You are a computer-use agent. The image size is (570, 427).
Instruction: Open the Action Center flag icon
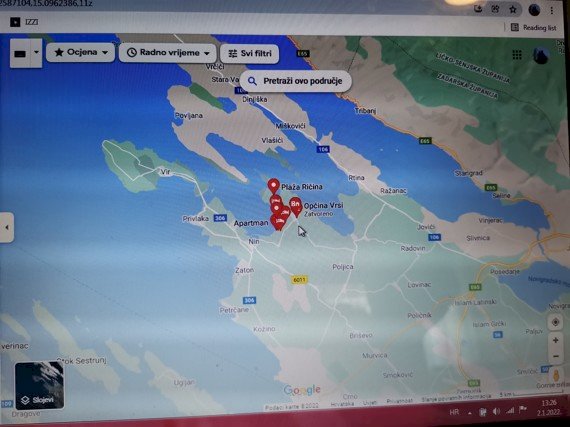523,410
